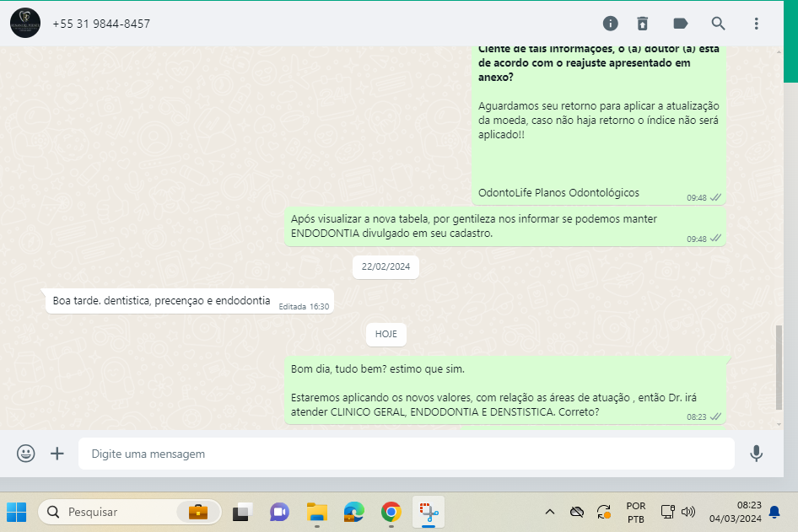Launch Microsoft Edge from taskbar
The width and height of the screenshot is (798, 532).
pyautogui.click(x=353, y=512)
